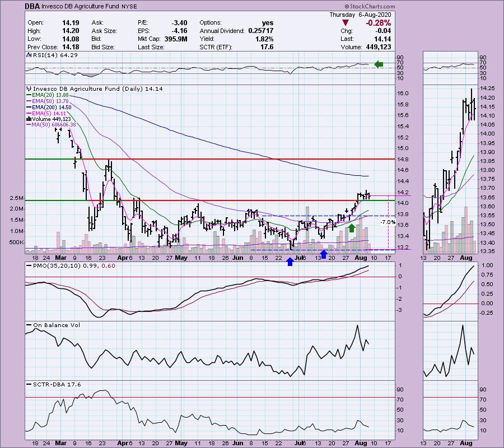504x448 pixels.
Task: Click the SCTR (ETF) value 17.6 in header
Action: tap(267, 47)
